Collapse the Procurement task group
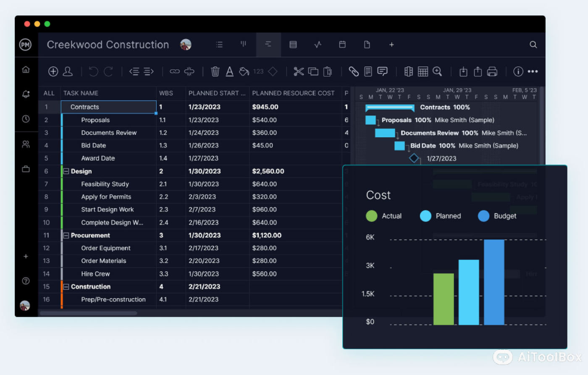 tap(67, 236)
